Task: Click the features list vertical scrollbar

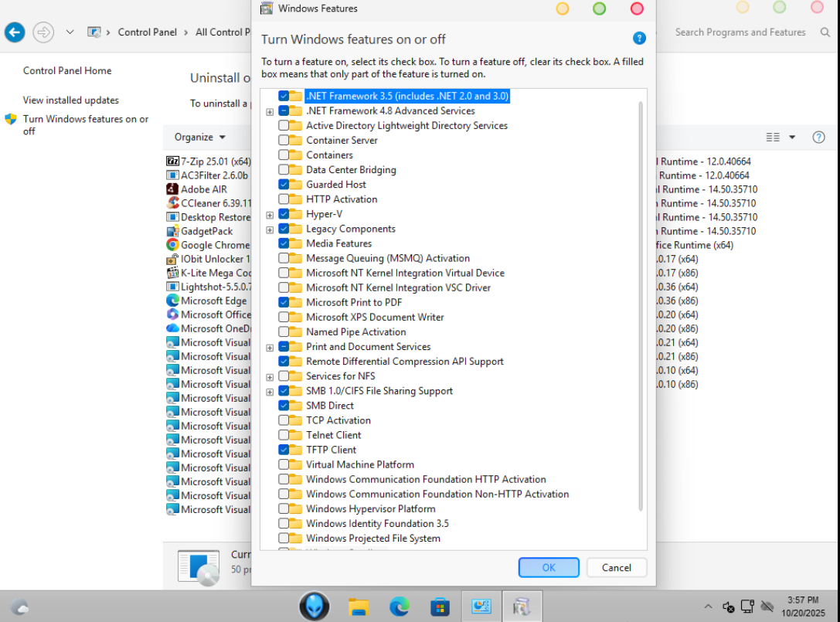Action: pos(641,305)
